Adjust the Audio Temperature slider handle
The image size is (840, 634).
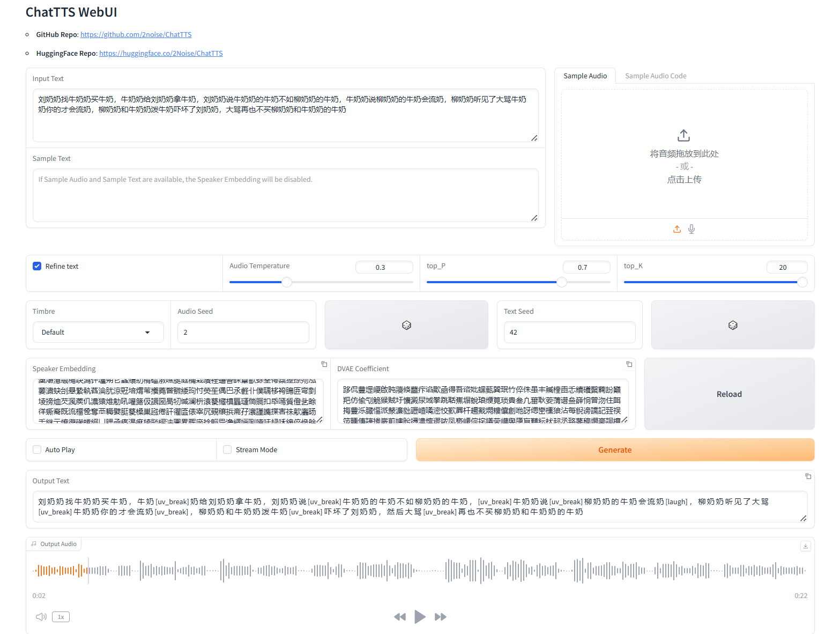(x=287, y=282)
